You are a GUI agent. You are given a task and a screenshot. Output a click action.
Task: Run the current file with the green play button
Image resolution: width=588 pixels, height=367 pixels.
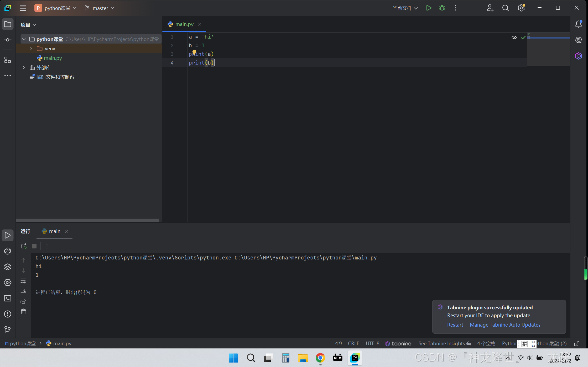pyautogui.click(x=429, y=8)
